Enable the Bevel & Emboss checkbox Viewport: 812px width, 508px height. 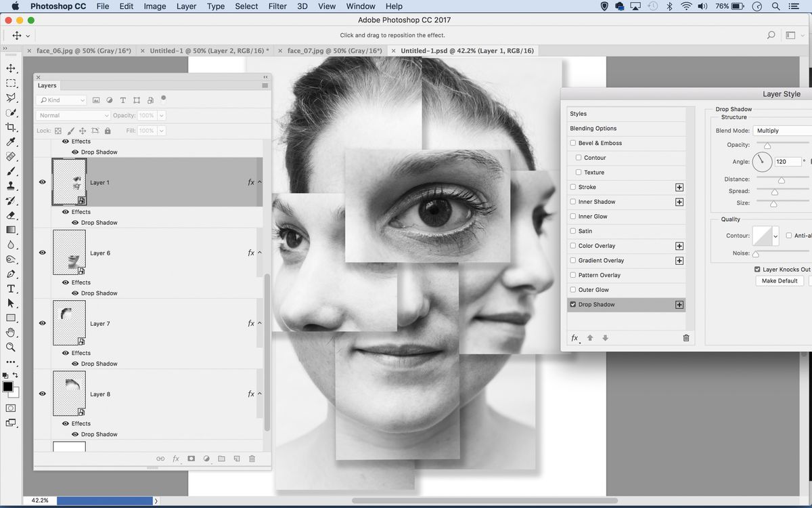coord(572,143)
